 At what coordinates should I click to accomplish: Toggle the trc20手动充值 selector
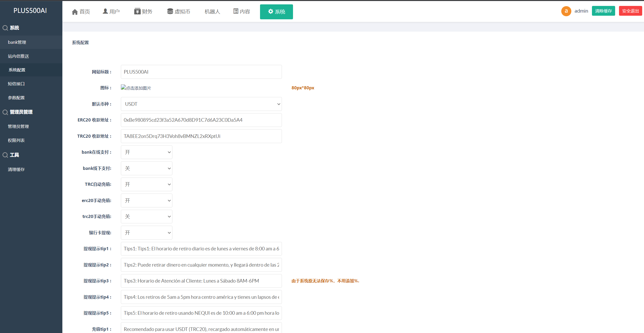click(x=146, y=217)
